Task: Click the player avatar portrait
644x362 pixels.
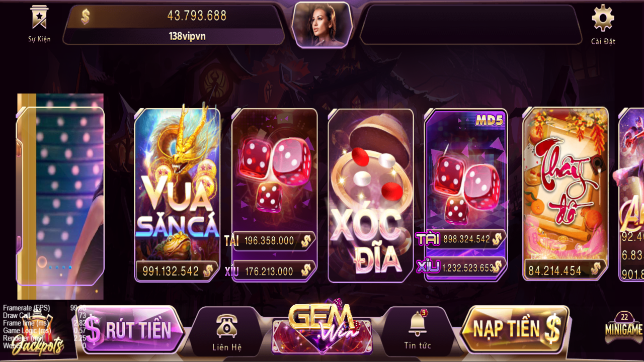Action: 321,25
